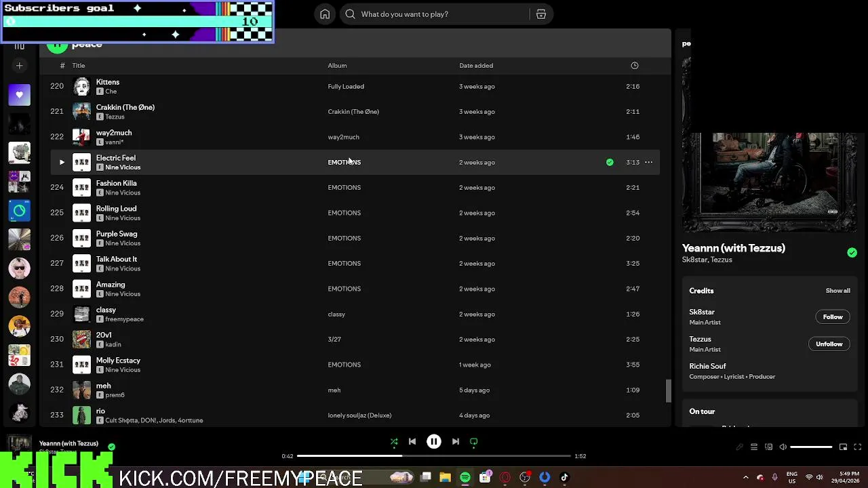868x488 pixels.
Task: Play Electric Feel via row play button
Action: click(x=62, y=163)
